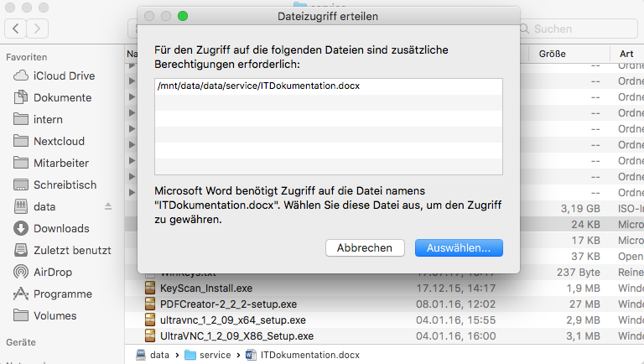
Task: Click data in the path bar
Action: tap(153, 355)
